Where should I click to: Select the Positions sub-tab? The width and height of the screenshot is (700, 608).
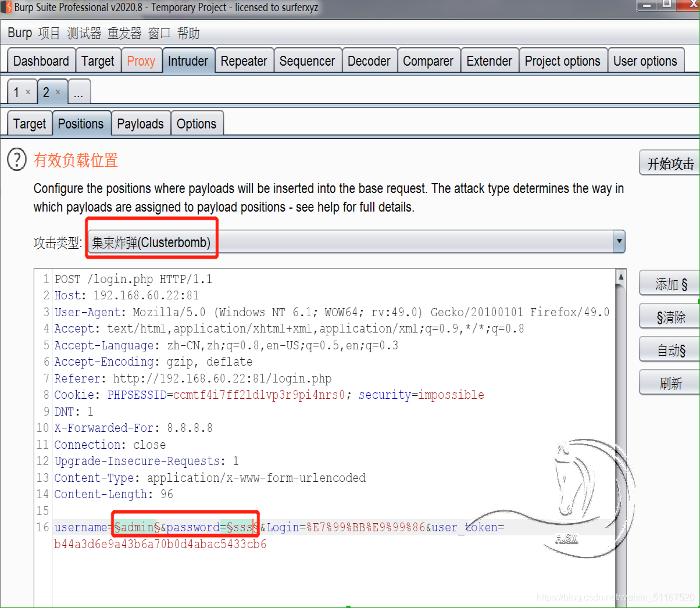point(81,123)
